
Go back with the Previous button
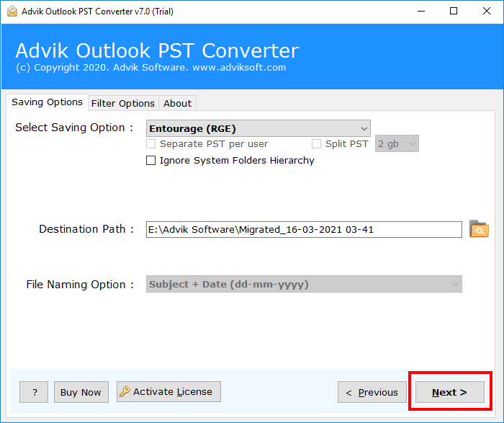(372, 392)
